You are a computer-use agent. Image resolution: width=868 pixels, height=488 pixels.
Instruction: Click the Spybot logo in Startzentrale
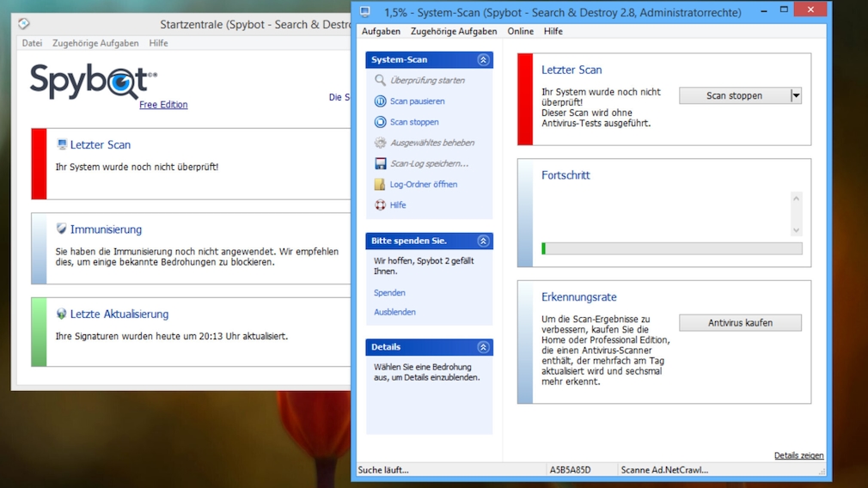coord(94,82)
